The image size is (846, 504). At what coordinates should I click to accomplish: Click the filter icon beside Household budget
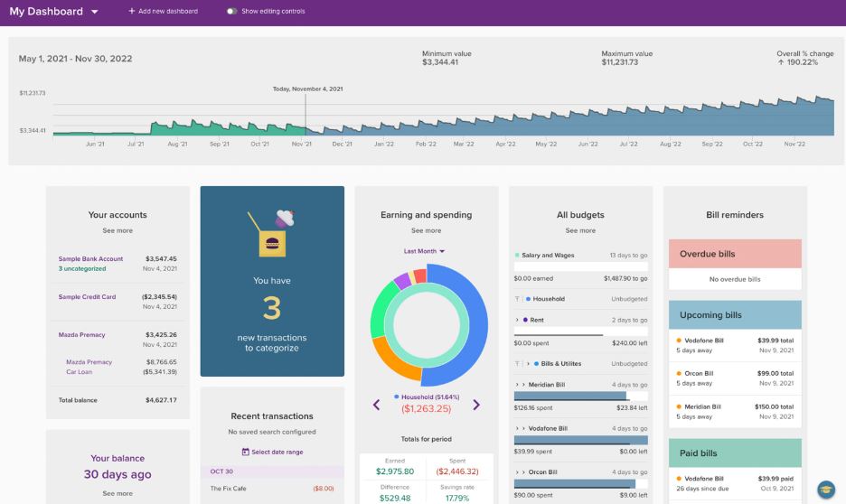click(517, 299)
